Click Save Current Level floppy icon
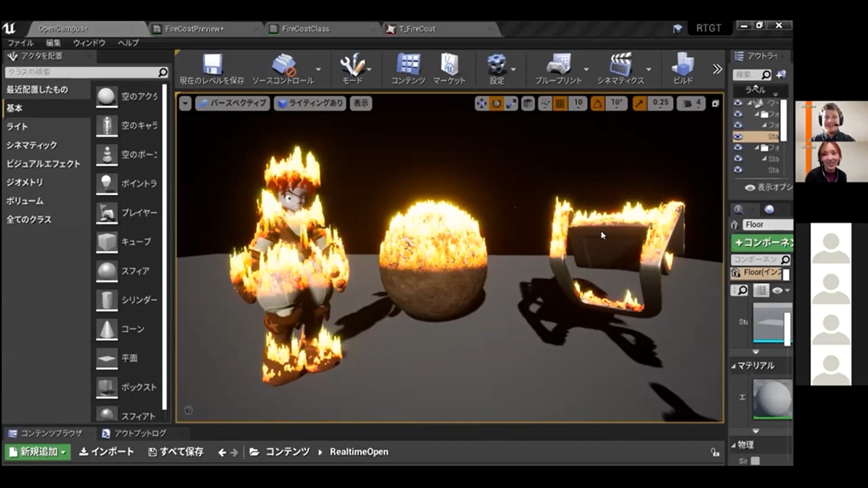Screen dimensions: 868x488 click(x=212, y=65)
